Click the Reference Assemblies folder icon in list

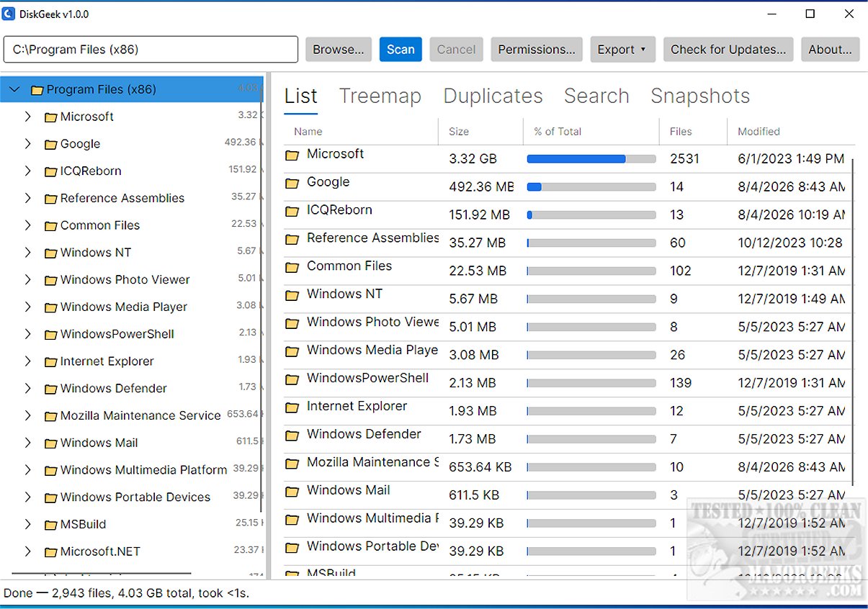point(292,240)
